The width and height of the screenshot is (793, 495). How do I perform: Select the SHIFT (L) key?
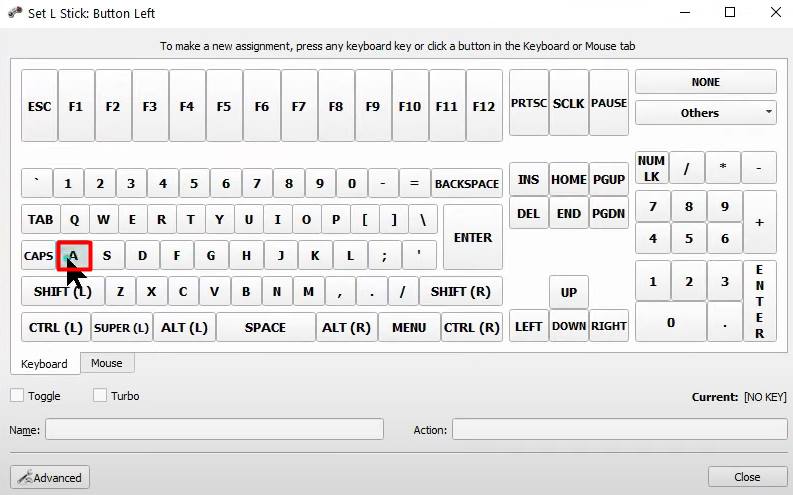coord(63,292)
